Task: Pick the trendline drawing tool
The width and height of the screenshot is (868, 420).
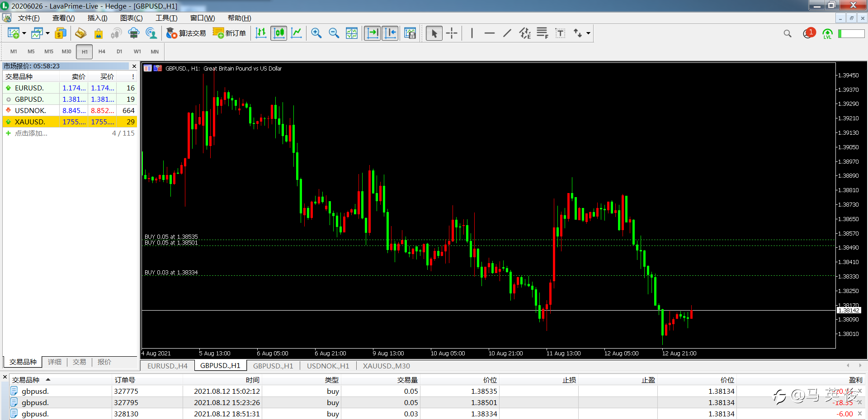Action: 507,33
